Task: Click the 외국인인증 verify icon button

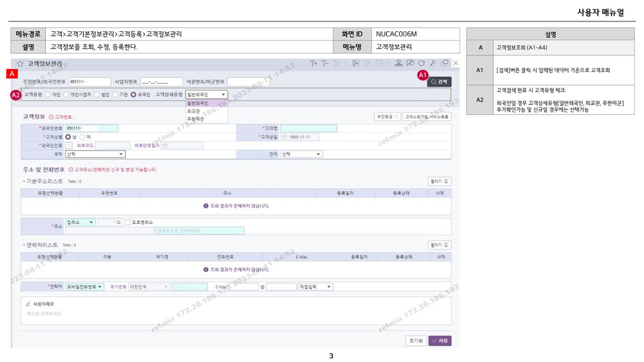Action: [69, 146]
